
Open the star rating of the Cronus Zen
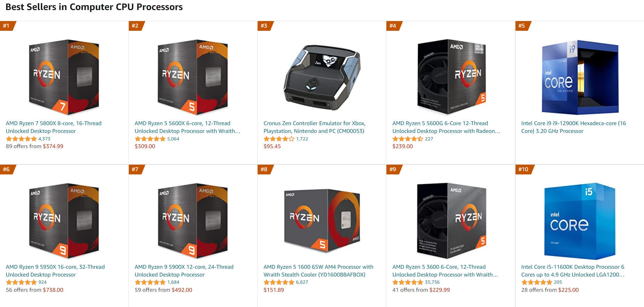[x=279, y=139]
